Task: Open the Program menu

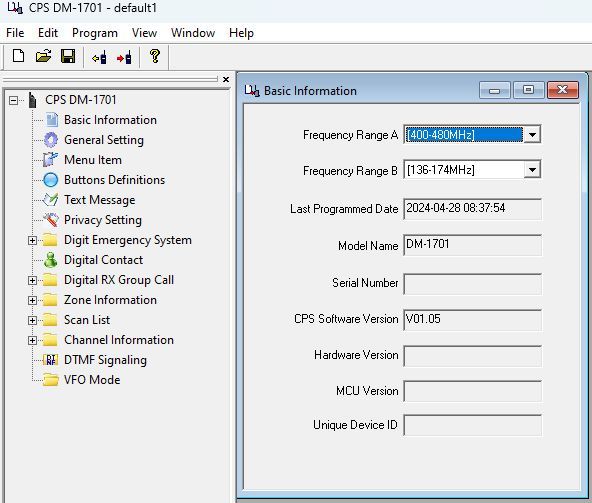Action: tap(95, 33)
